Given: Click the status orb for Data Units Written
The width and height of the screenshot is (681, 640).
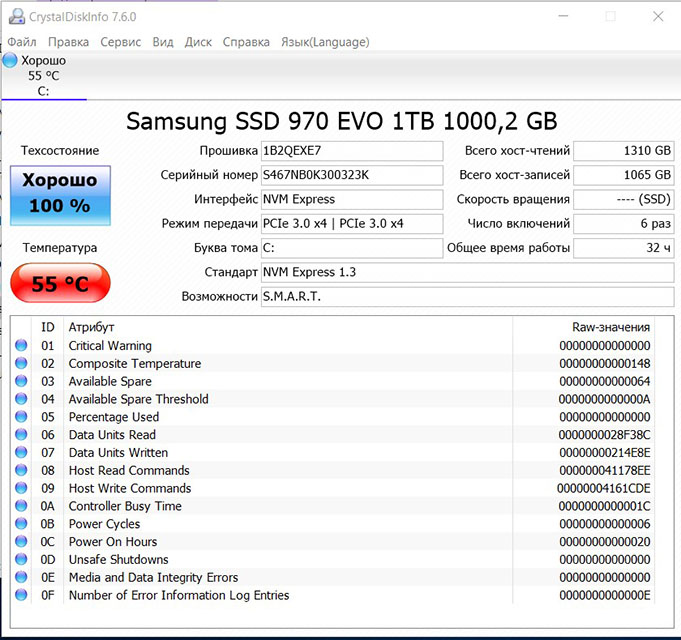Looking at the screenshot, I should (x=21, y=452).
